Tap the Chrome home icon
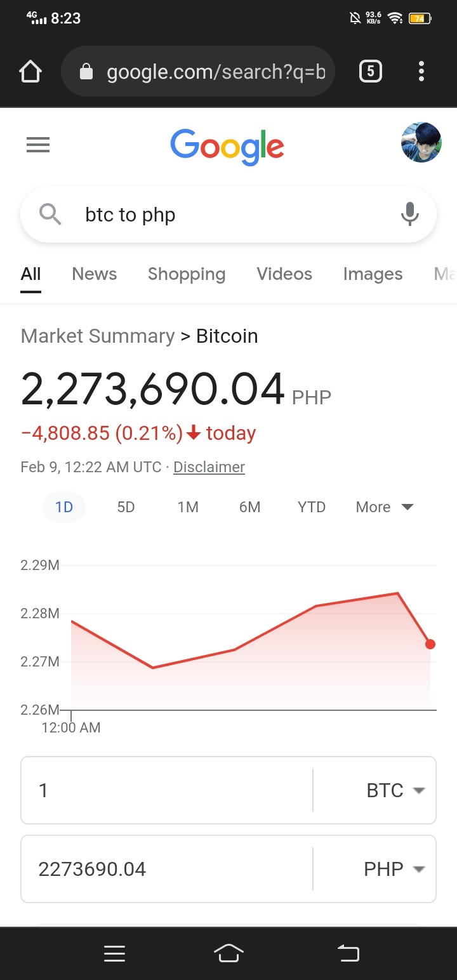457x980 pixels. click(30, 71)
